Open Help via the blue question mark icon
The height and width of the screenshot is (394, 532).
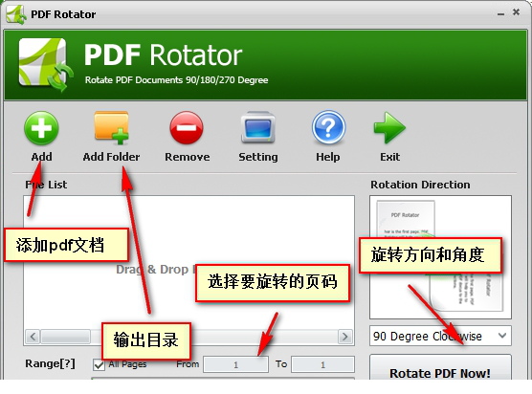point(328,127)
